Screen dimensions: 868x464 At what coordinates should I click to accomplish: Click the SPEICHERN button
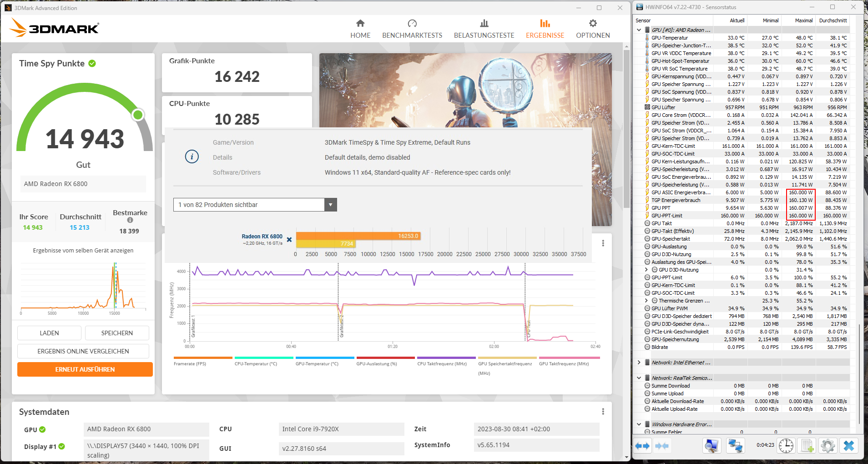click(117, 333)
